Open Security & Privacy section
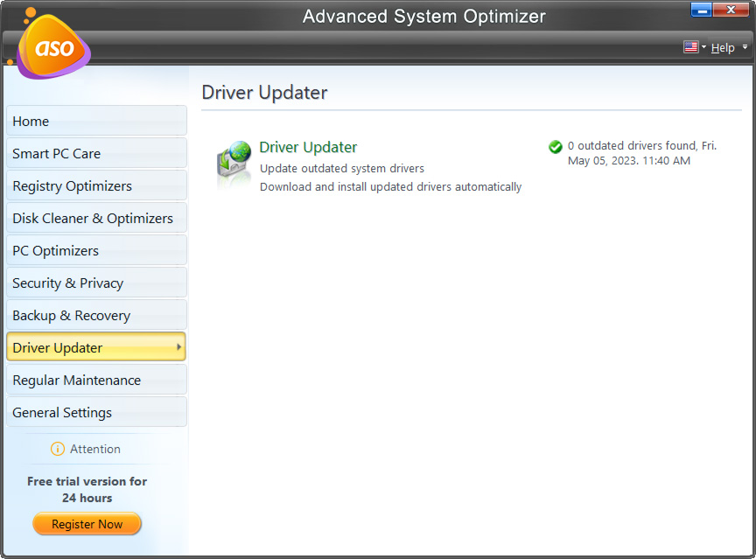The image size is (756, 559). 96,283
